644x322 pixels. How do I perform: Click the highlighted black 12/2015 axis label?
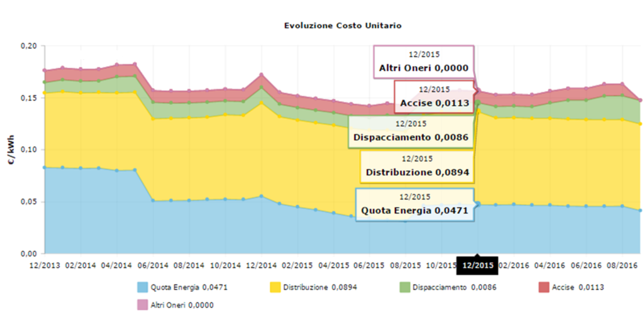[x=477, y=265]
